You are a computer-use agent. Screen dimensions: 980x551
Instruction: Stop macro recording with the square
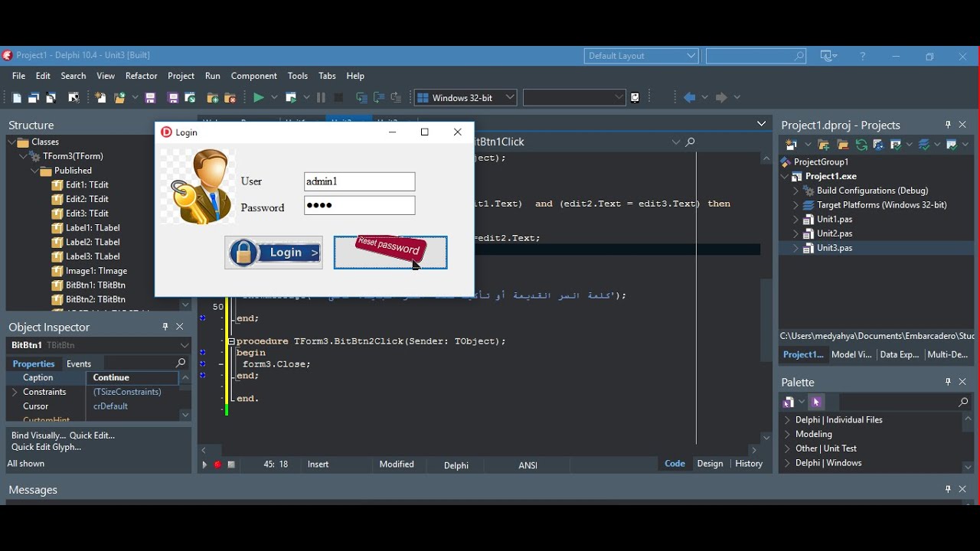pos(232,465)
